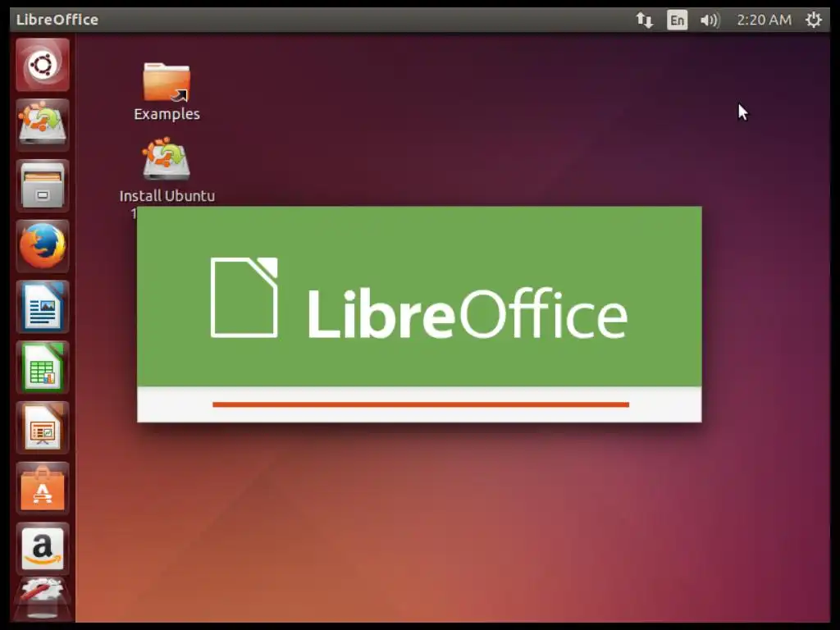Open LibreOffice Writer from the dock
Image resolution: width=840 pixels, height=630 pixels.
coord(43,307)
